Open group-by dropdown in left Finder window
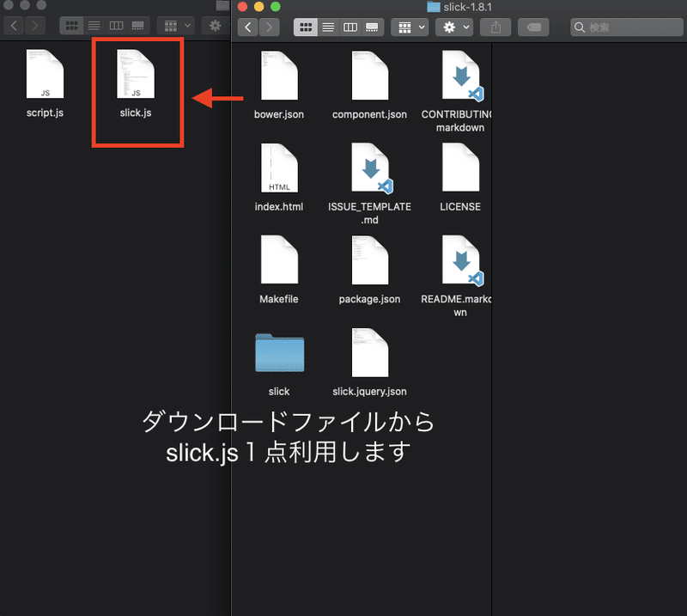 pyautogui.click(x=176, y=26)
